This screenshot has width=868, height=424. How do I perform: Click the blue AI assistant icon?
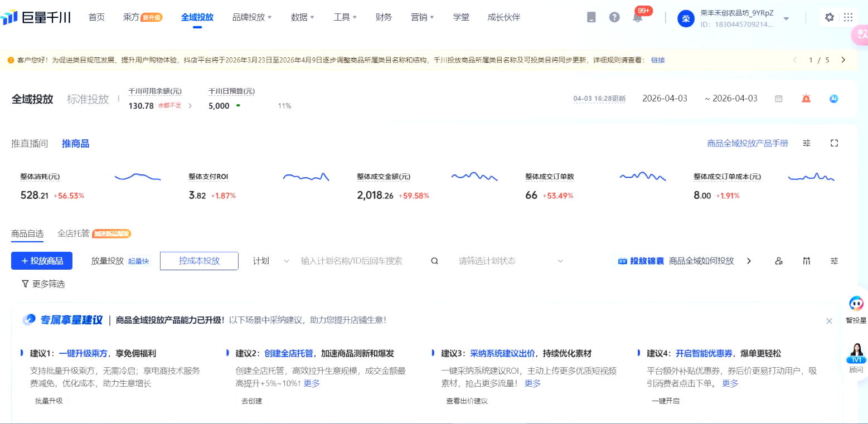834,99
